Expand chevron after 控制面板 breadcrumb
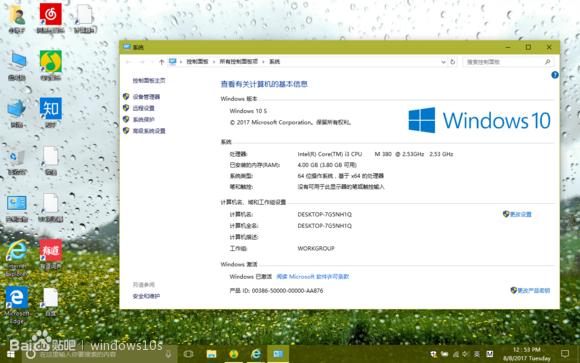Viewport: 580px width, 363px height. pyautogui.click(x=214, y=62)
